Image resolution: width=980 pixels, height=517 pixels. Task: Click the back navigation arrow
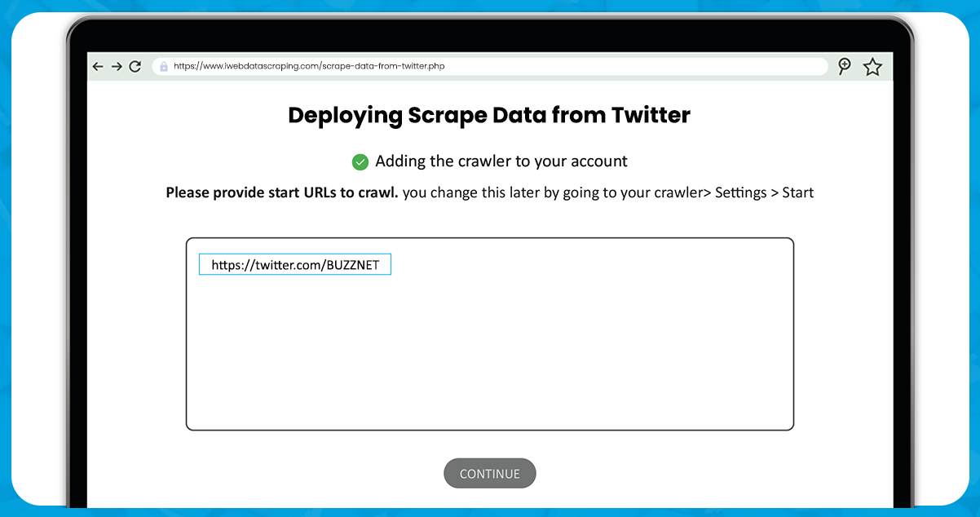click(x=98, y=66)
